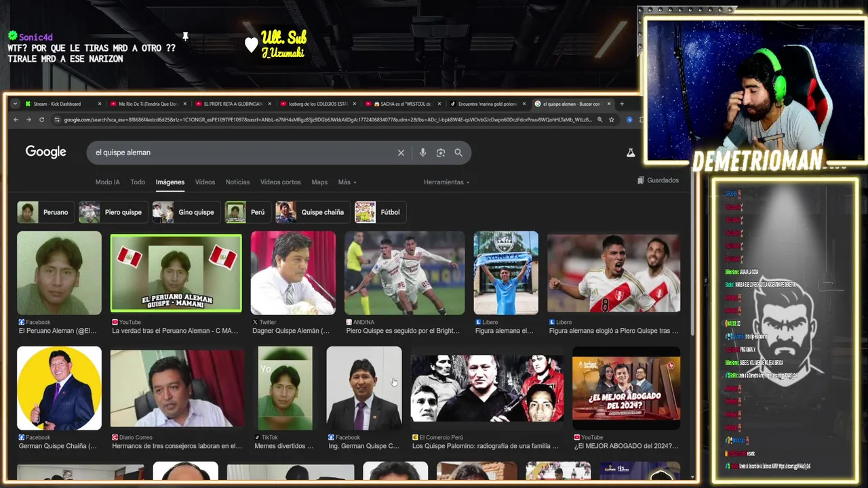This screenshot has width=868, height=488.
Task: Open EL PERUANO ALEMAN QUISPE-MAMANI YouTube thumbnail
Action: click(176, 273)
